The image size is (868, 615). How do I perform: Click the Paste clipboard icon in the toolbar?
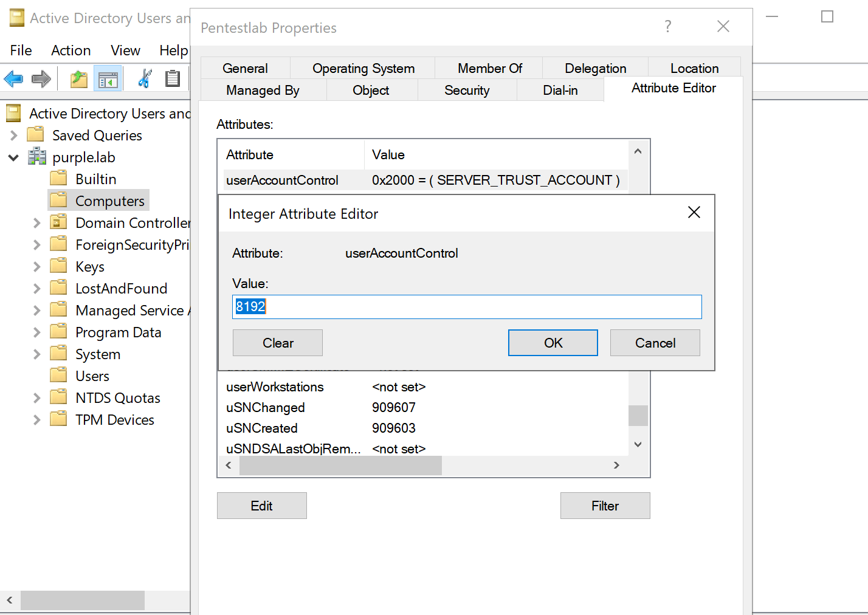[x=172, y=78]
